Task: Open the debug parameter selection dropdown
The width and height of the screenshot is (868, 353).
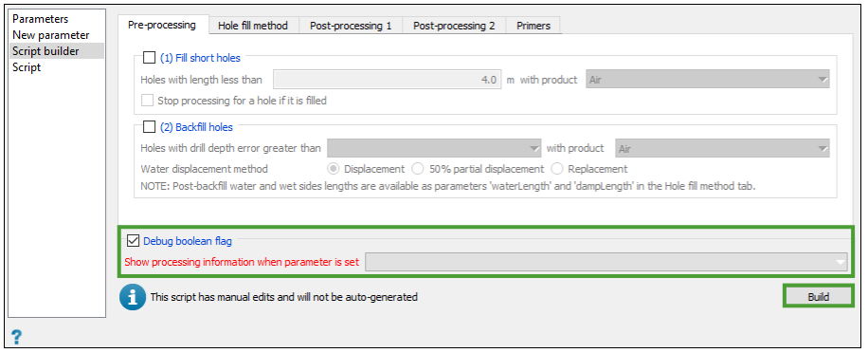Action: click(606, 262)
